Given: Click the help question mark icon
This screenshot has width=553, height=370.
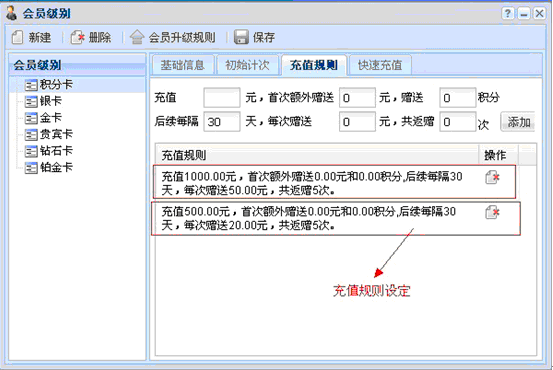Looking at the screenshot, I should [508, 14].
